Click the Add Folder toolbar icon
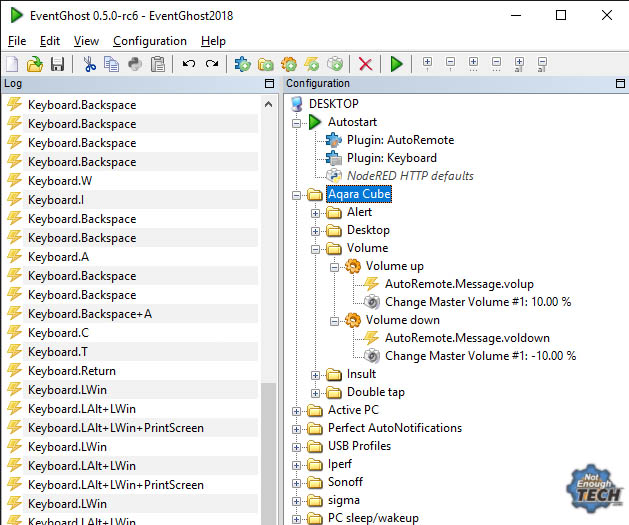This screenshot has width=629, height=525. click(x=266, y=64)
